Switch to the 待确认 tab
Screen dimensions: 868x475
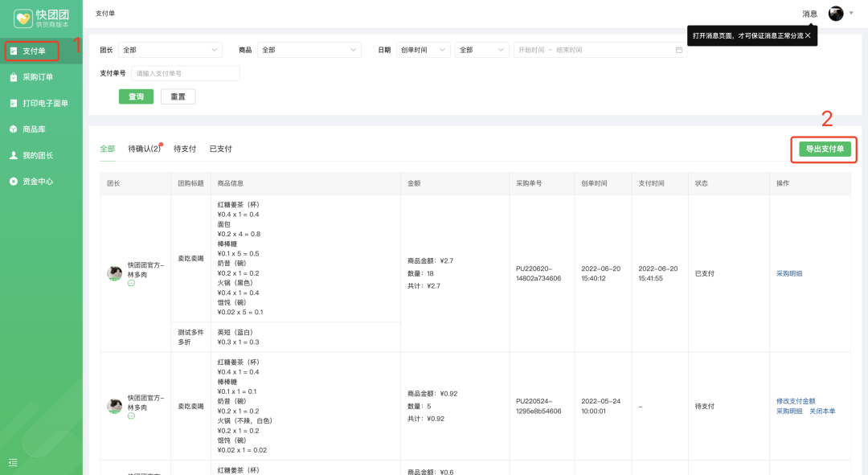pyautogui.click(x=144, y=149)
